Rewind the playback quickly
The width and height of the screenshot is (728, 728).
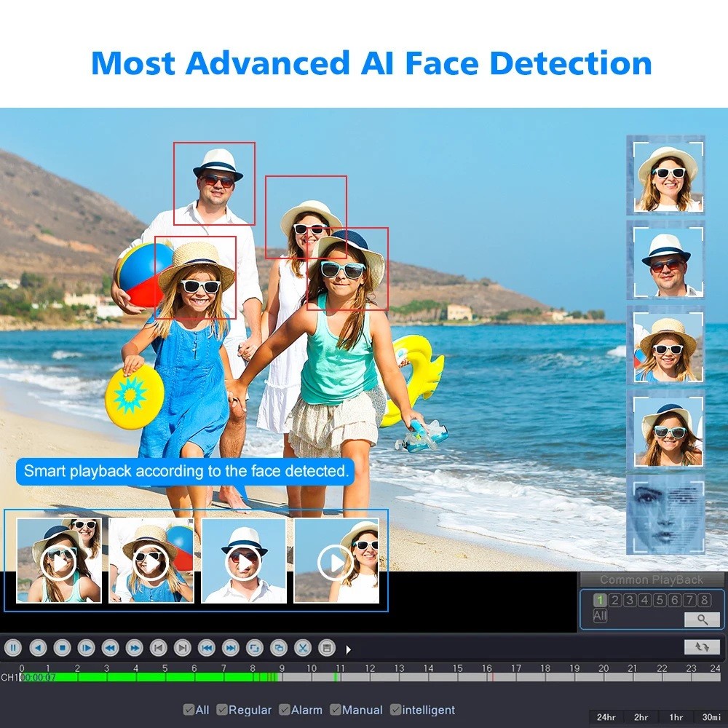pos(110,648)
